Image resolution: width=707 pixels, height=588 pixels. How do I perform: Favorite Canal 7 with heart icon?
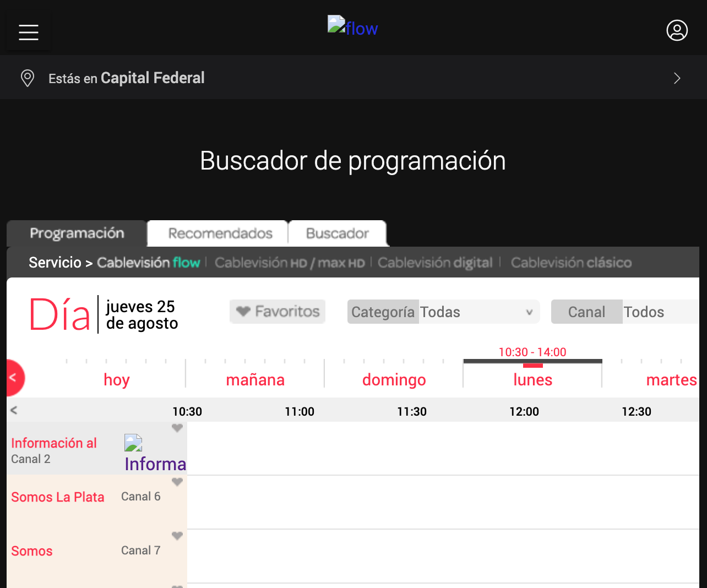pyautogui.click(x=177, y=536)
